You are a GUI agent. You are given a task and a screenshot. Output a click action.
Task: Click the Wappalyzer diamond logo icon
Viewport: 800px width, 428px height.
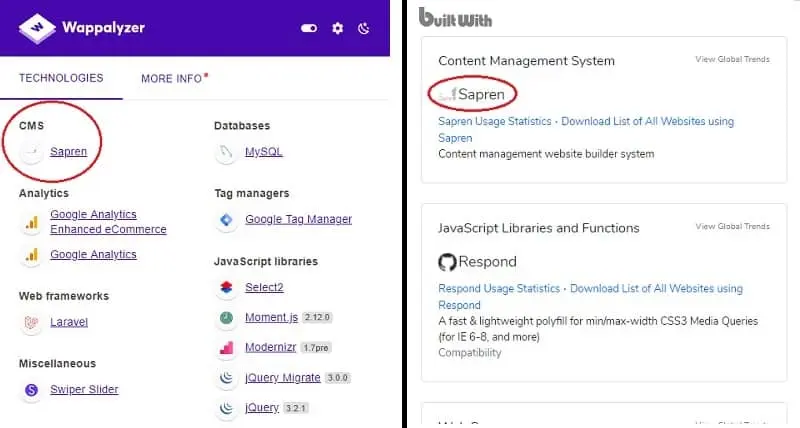[x=37, y=28]
